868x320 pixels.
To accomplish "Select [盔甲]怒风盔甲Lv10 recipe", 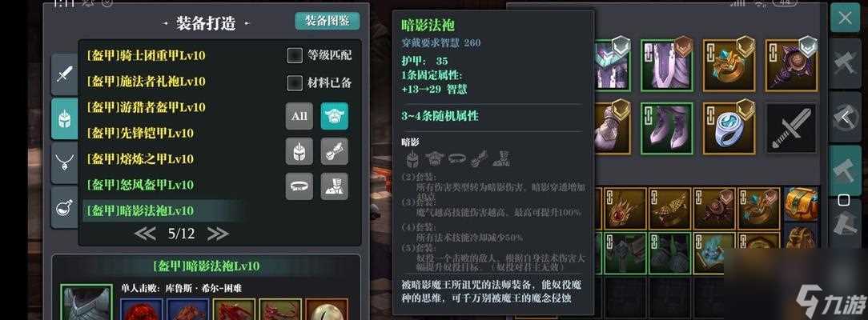I will (x=140, y=185).
